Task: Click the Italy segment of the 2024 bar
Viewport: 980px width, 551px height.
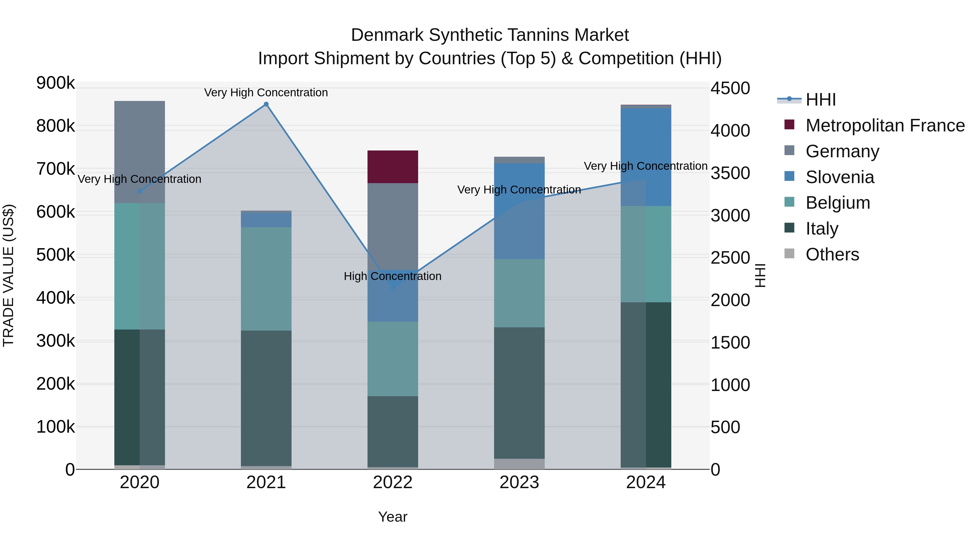Action: tap(646, 385)
